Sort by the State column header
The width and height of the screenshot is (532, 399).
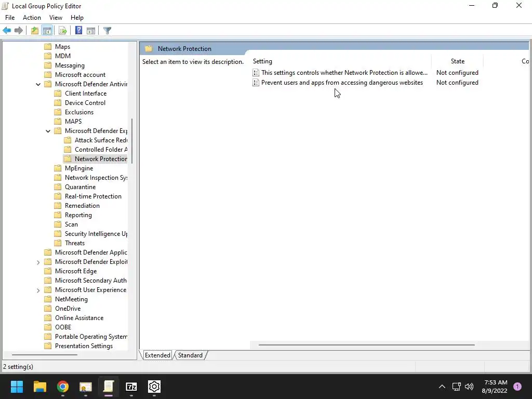(x=457, y=61)
